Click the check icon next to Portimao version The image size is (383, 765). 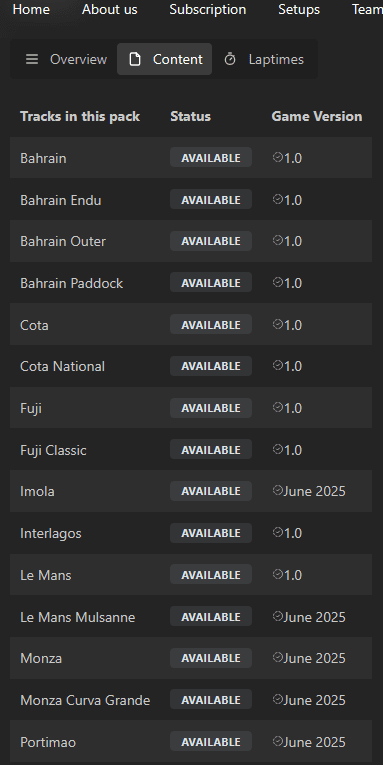point(278,741)
